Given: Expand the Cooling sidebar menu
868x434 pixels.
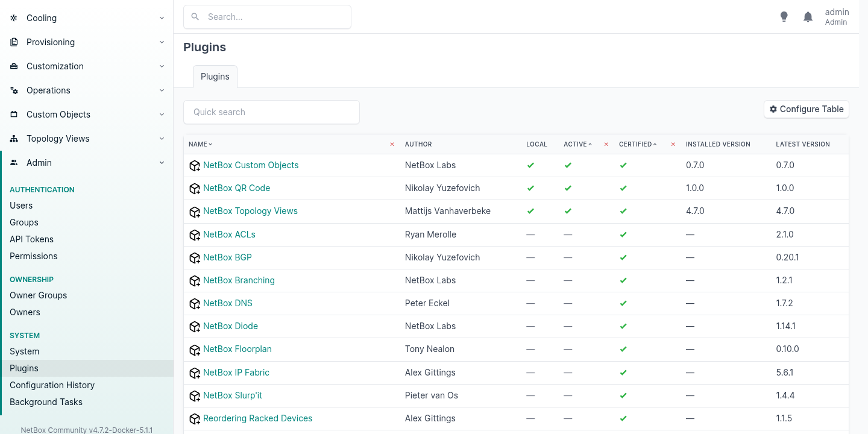Looking at the screenshot, I should point(87,18).
